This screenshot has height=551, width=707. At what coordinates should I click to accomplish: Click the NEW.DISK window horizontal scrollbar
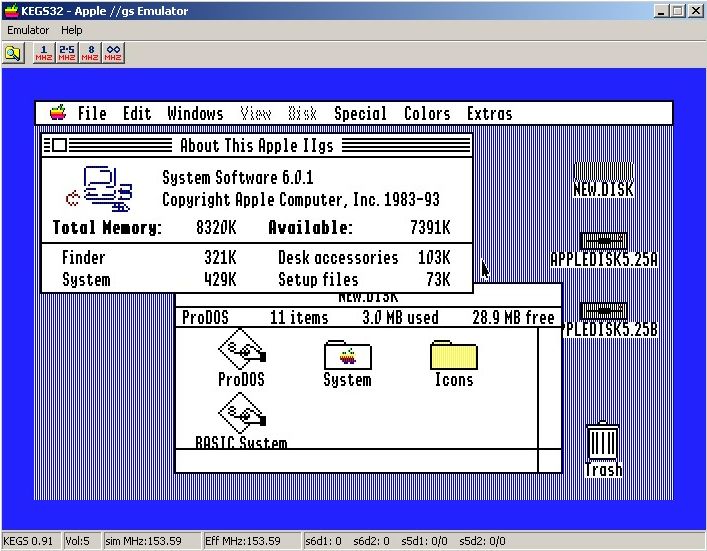357,460
